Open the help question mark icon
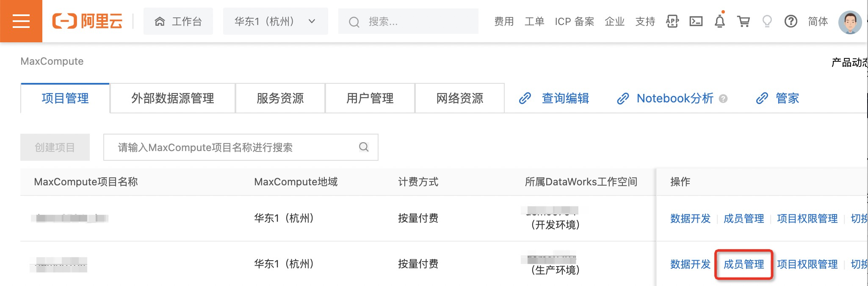This screenshot has width=868, height=286. (x=791, y=21)
